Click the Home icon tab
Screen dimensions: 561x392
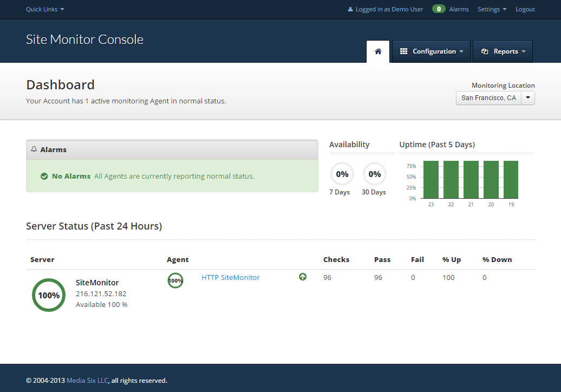378,51
